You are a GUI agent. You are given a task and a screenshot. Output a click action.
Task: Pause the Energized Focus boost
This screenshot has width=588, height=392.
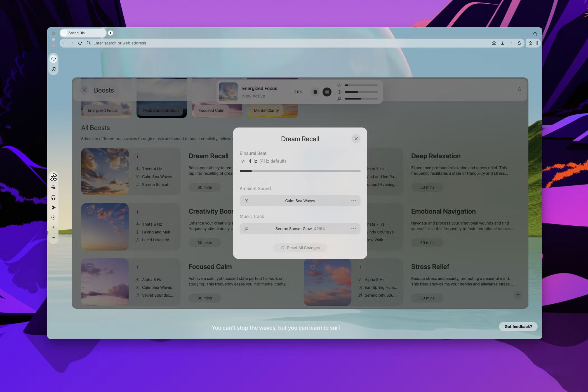[327, 92]
